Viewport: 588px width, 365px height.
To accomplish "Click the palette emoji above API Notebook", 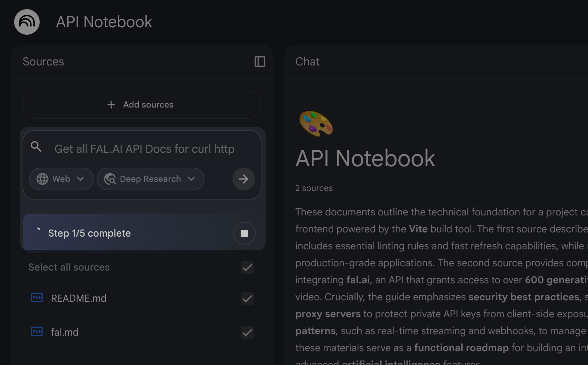I will [315, 123].
